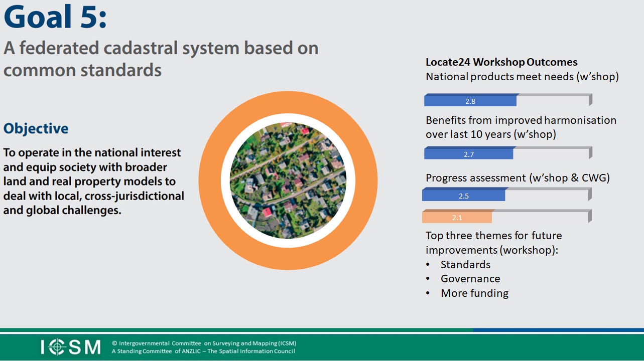Image resolution: width=644 pixels, height=361 pixels.
Task: Click the 2.7 blue progress bar
Action: (469, 153)
